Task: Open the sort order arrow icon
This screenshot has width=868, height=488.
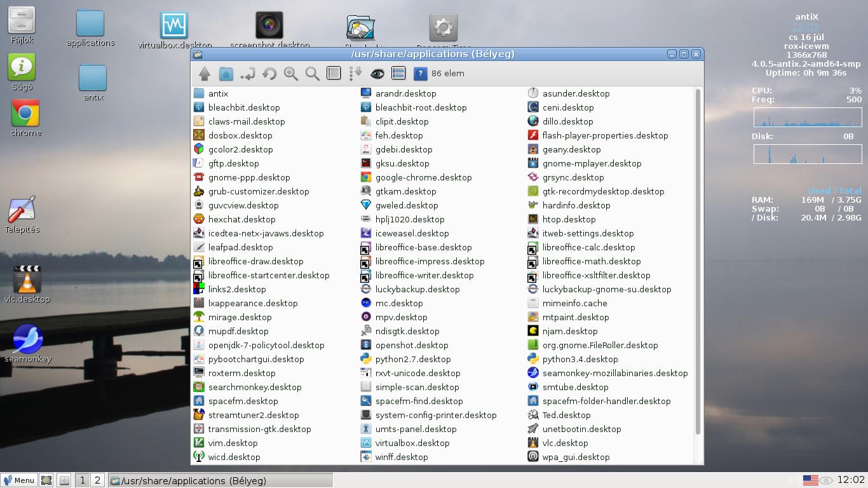Action: pyautogui.click(x=355, y=74)
